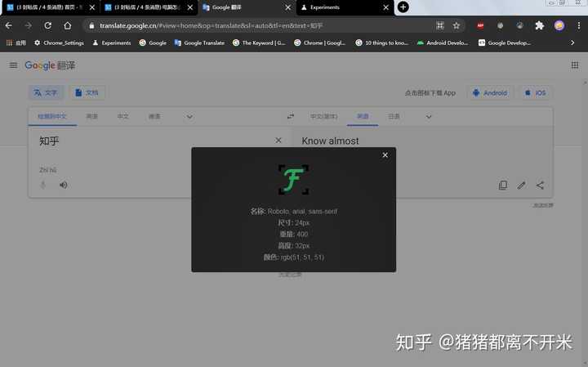Click the Google 翻译 logo
This screenshot has height=367, width=588.
pyautogui.click(x=50, y=65)
